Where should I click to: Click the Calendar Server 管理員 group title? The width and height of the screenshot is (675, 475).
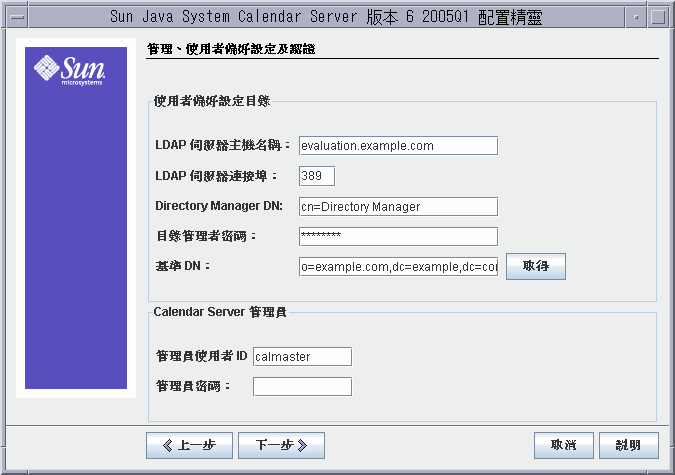pyautogui.click(x=220, y=312)
